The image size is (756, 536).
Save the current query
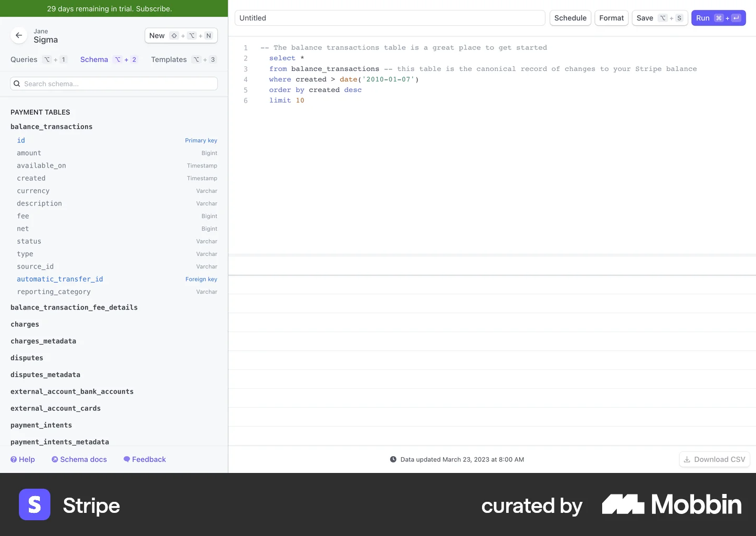[x=660, y=18]
